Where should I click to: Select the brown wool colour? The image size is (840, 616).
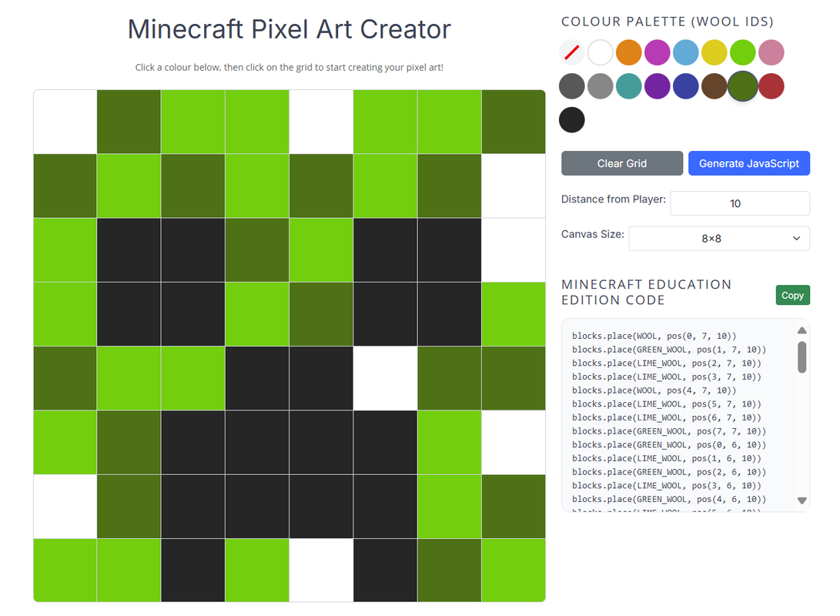pyautogui.click(x=715, y=86)
